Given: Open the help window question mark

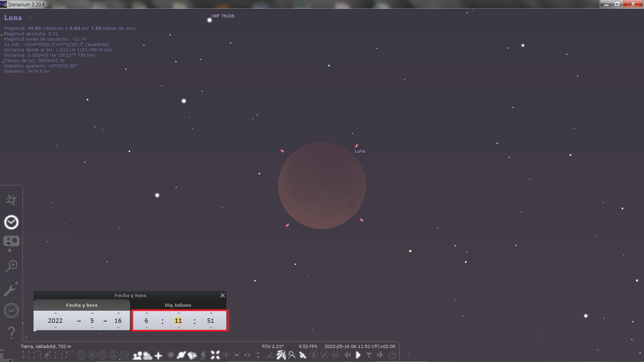Looking at the screenshot, I should point(11,333).
